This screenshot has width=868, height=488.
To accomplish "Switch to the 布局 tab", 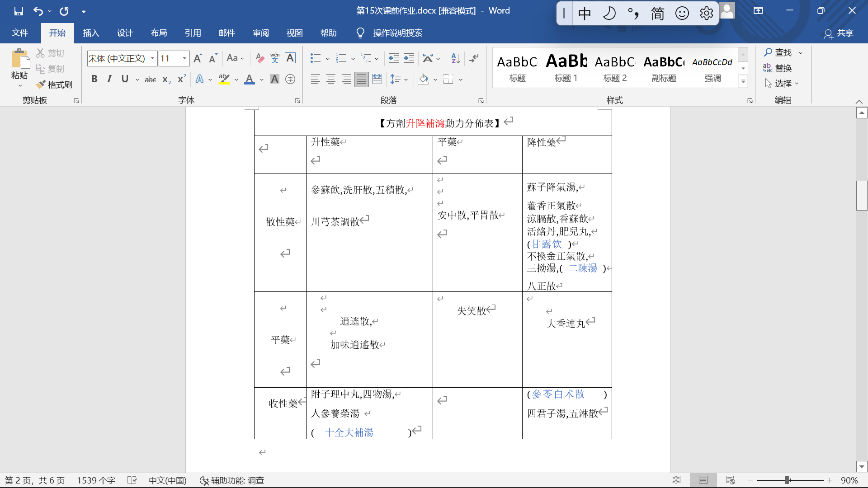I will coord(159,33).
